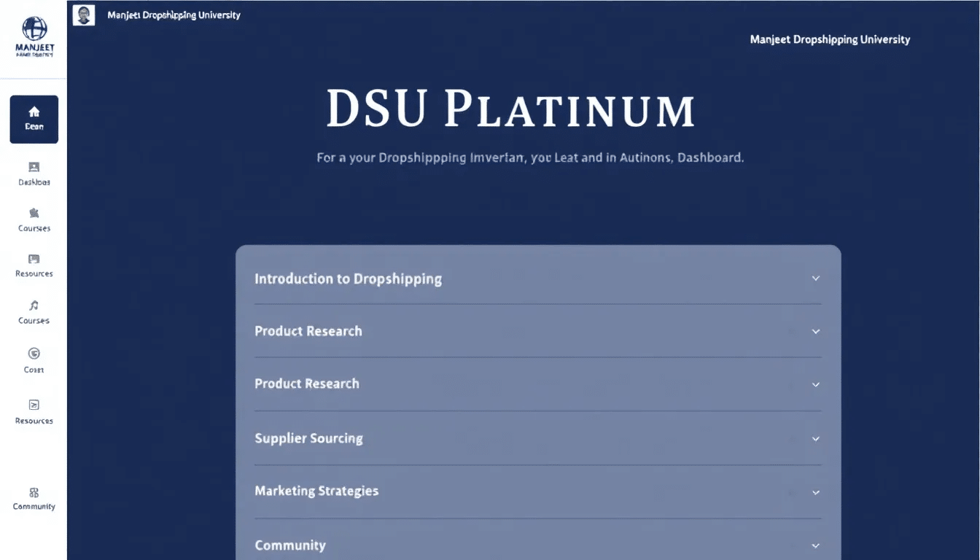Viewport: 980px width, 560px height.
Task: Click the Introduction to Dropshipping row
Action: pyautogui.click(x=348, y=279)
